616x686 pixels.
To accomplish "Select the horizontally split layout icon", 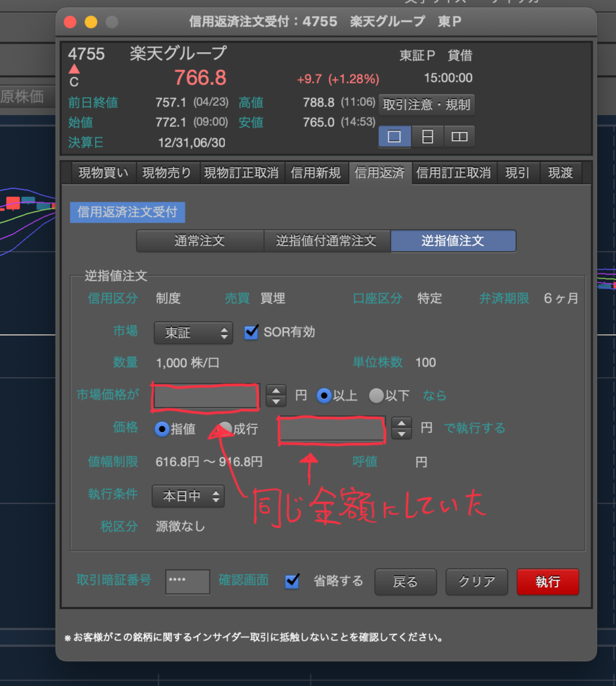I will click(x=427, y=137).
